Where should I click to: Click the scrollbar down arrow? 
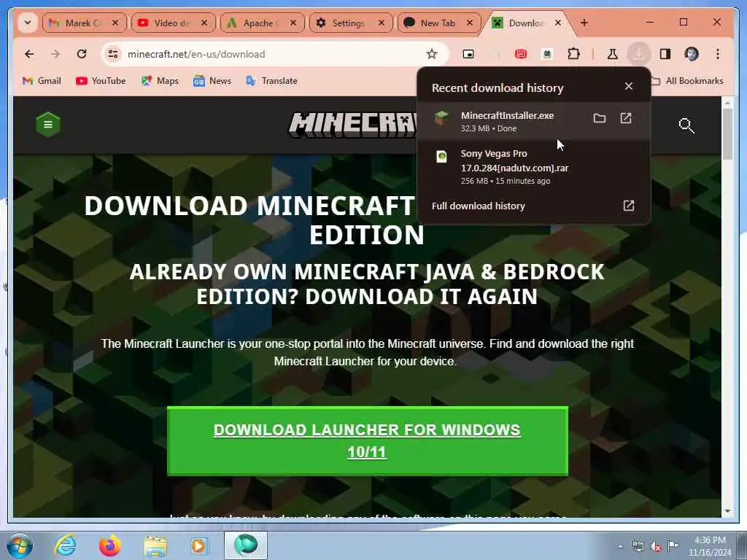(727, 511)
